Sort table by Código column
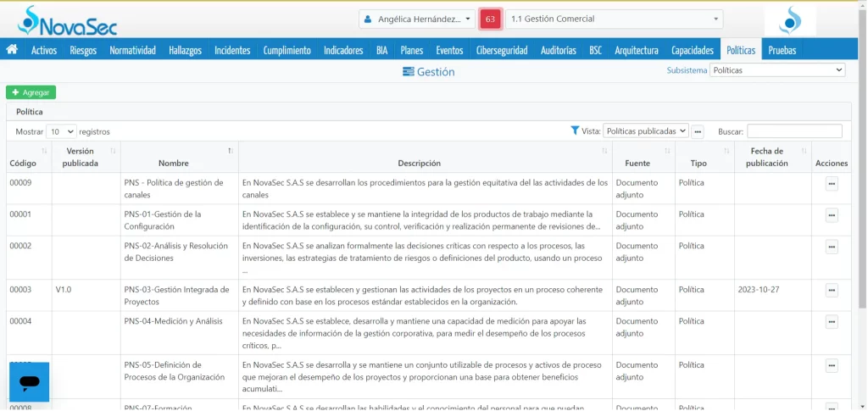 (x=29, y=157)
